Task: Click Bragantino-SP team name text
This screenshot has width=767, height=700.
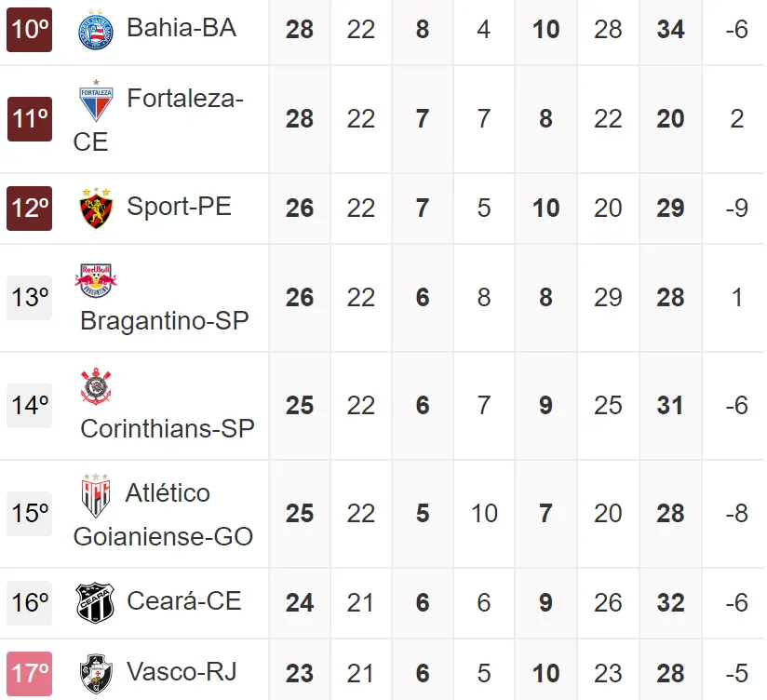Action: [x=165, y=320]
